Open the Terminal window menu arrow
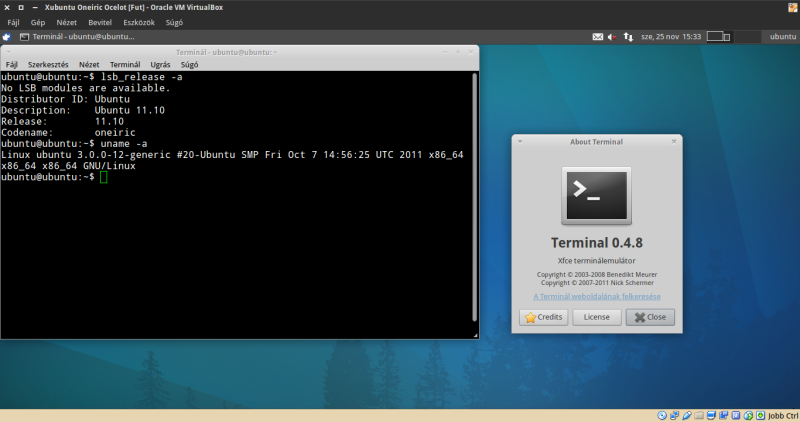800x422 pixels. coord(9,52)
